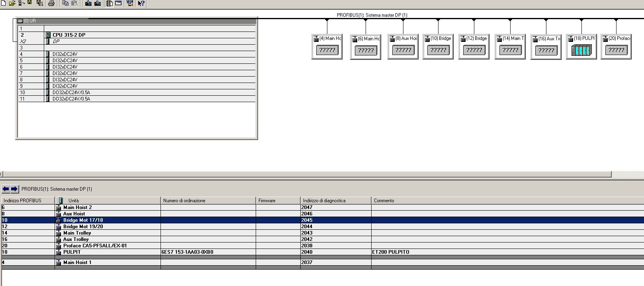The height and width of the screenshot is (286, 644).
Task: Click the back arrow navigation button
Action: 6,189
